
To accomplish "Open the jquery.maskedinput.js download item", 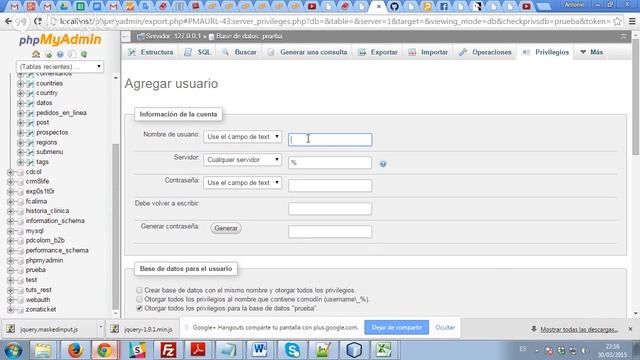I will click(49, 329).
